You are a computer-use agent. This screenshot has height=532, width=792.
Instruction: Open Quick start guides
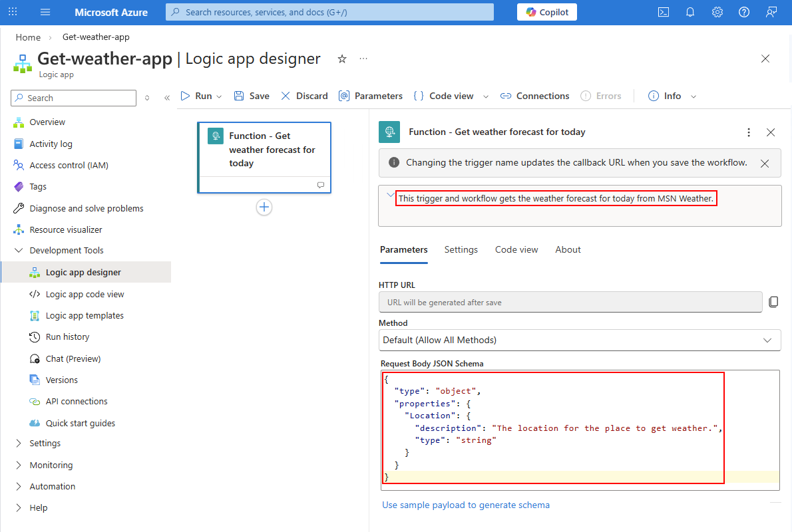click(x=81, y=423)
